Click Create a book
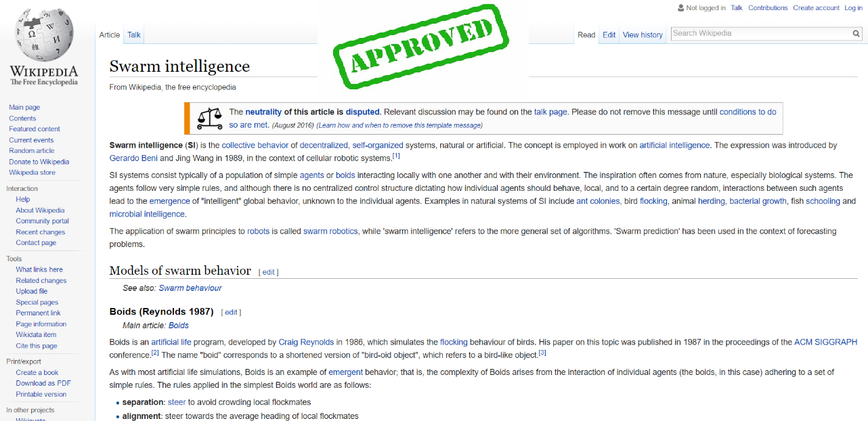The height and width of the screenshot is (421, 868). [x=37, y=372]
